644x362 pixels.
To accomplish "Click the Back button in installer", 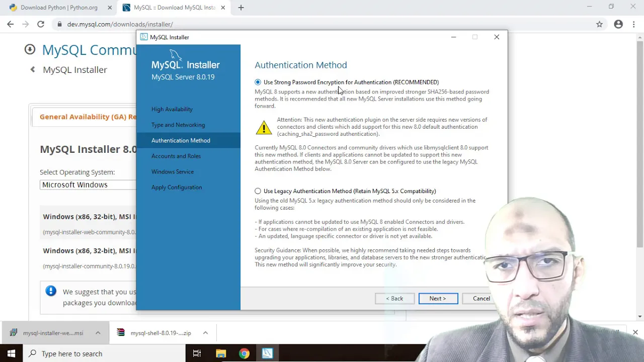I will tap(394, 299).
